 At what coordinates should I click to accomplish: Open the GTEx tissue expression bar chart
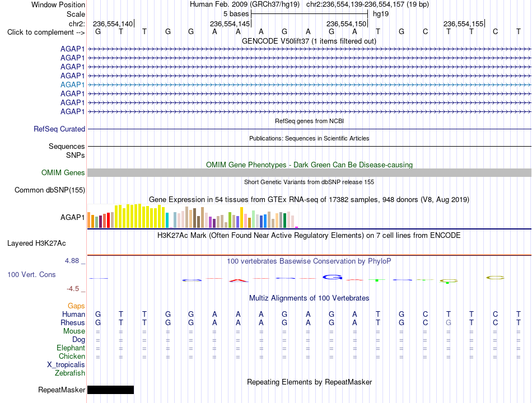tap(193, 215)
